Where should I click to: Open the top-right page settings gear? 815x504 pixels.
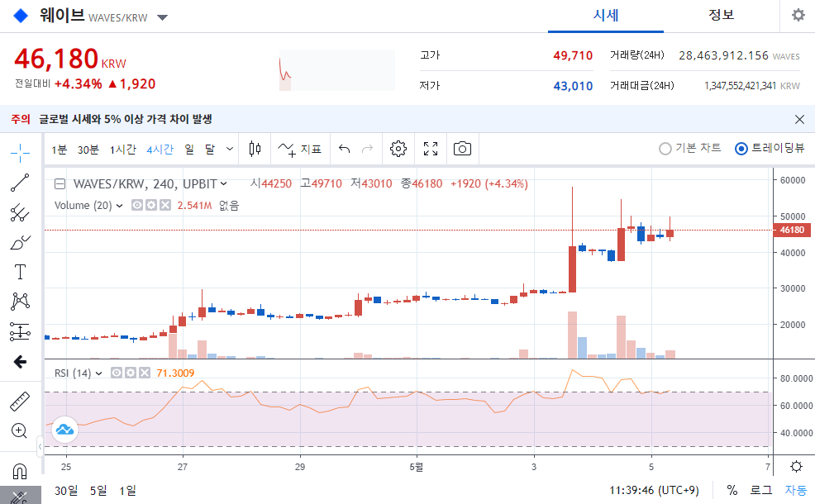798,15
